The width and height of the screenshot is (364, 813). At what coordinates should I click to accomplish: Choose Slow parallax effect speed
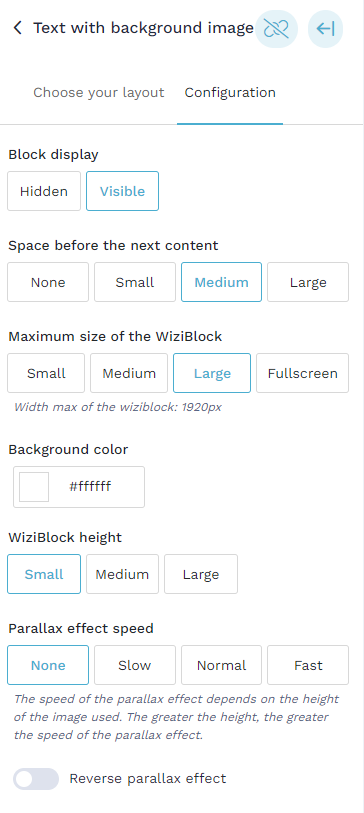click(135, 665)
